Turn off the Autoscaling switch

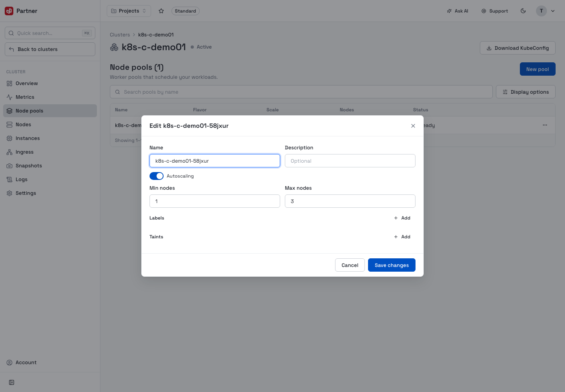coord(157,176)
